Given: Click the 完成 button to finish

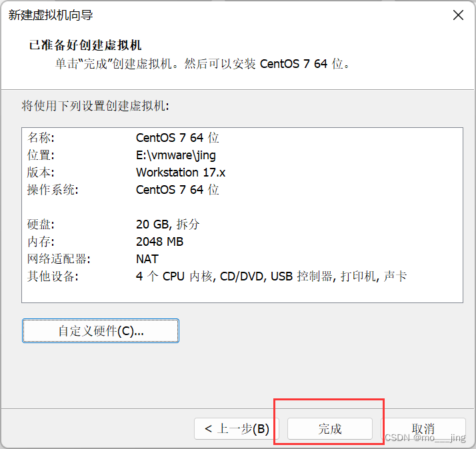Looking at the screenshot, I should click(330, 428).
